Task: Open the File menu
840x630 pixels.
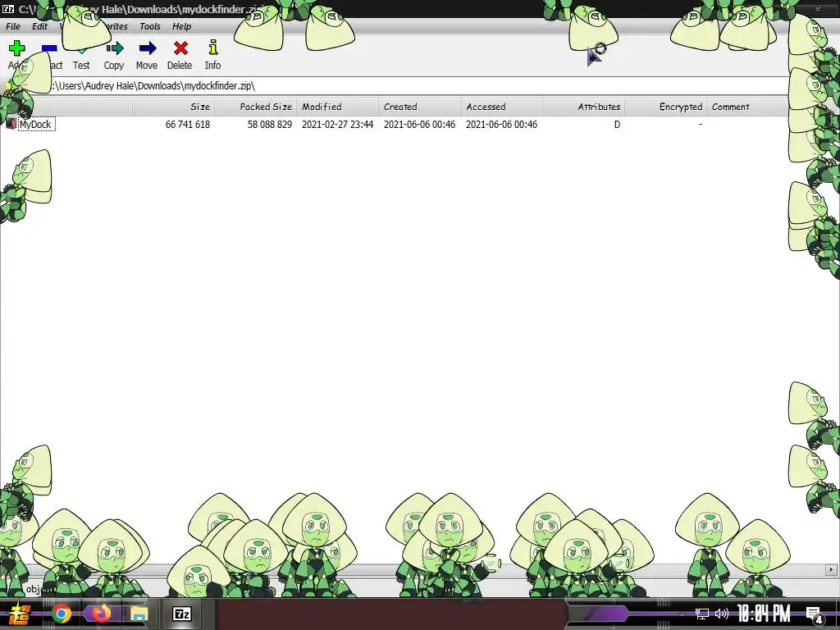Action: coord(13,26)
